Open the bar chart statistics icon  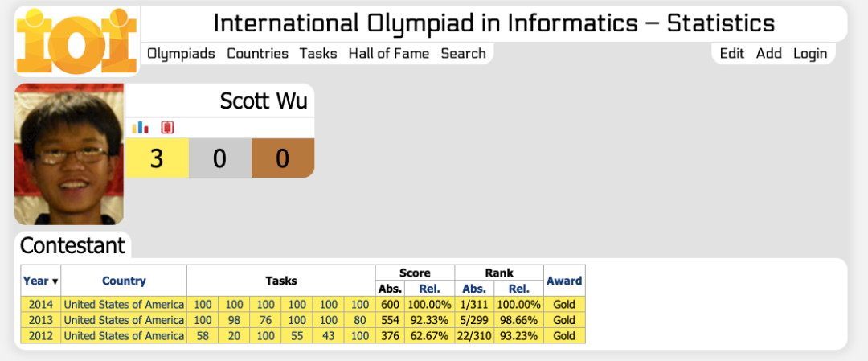(140, 128)
